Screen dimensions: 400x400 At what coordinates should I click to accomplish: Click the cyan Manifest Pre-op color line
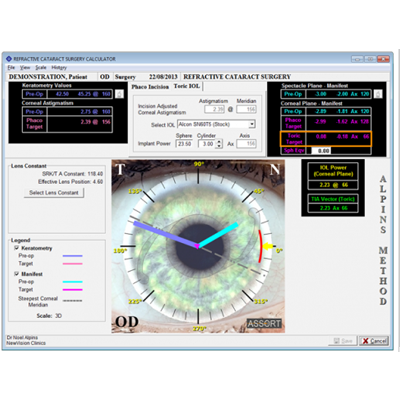click(x=73, y=282)
